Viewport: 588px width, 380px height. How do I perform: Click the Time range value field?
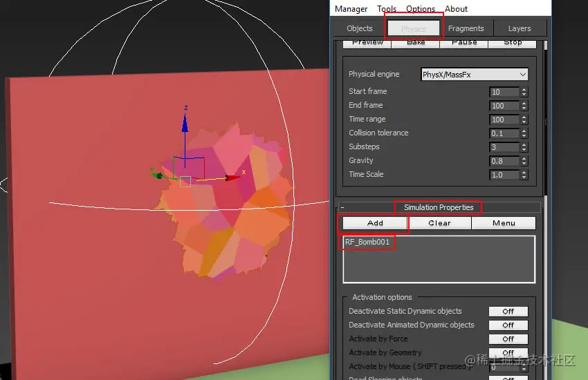coord(504,120)
